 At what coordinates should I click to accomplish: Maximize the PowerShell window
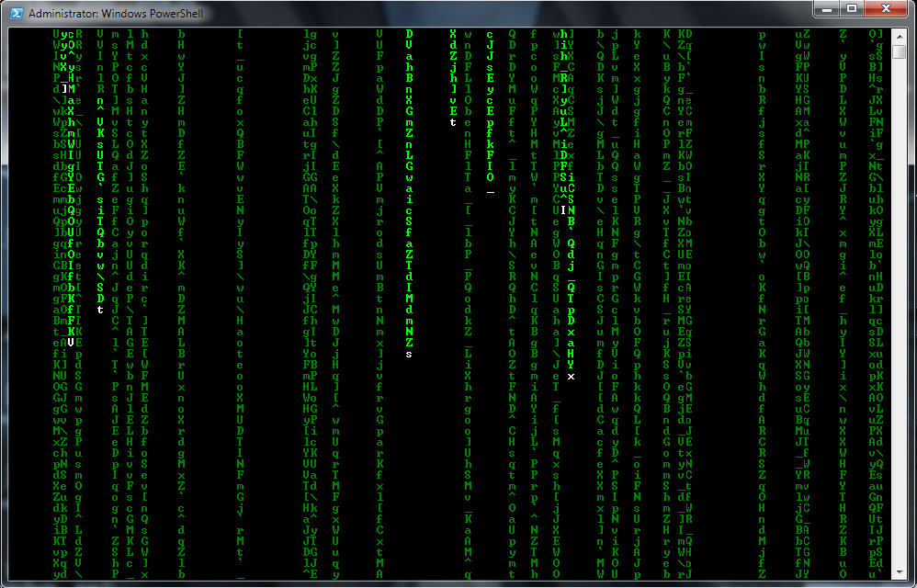(851, 9)
